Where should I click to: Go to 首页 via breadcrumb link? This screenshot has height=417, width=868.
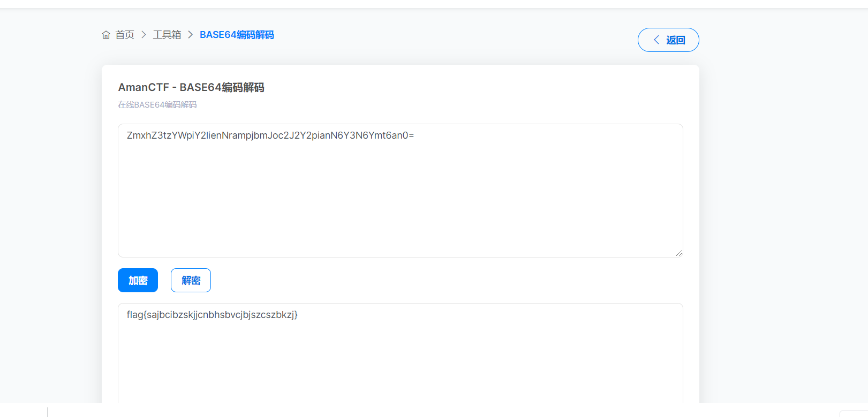(125, 35)
